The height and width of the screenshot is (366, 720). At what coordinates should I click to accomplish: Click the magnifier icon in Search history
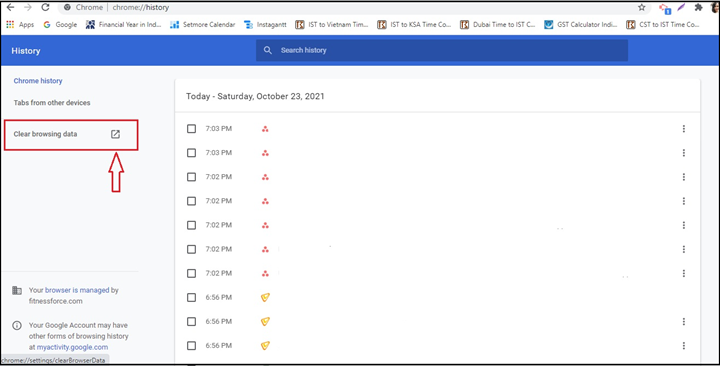(x=268, y=51)
